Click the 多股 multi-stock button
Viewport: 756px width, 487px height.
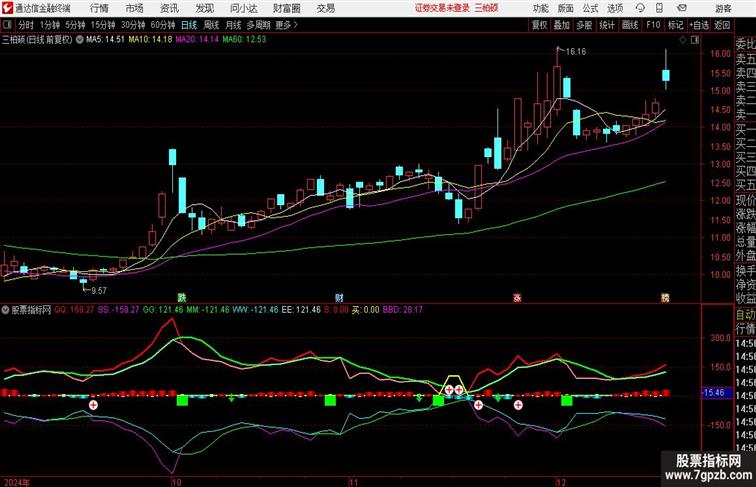click(x=584, y=25)
